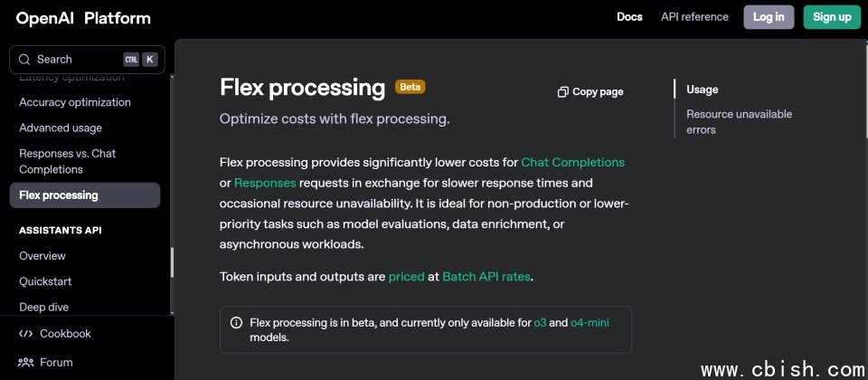
Task: Click the Sign up button
Action: coord(832,17)
